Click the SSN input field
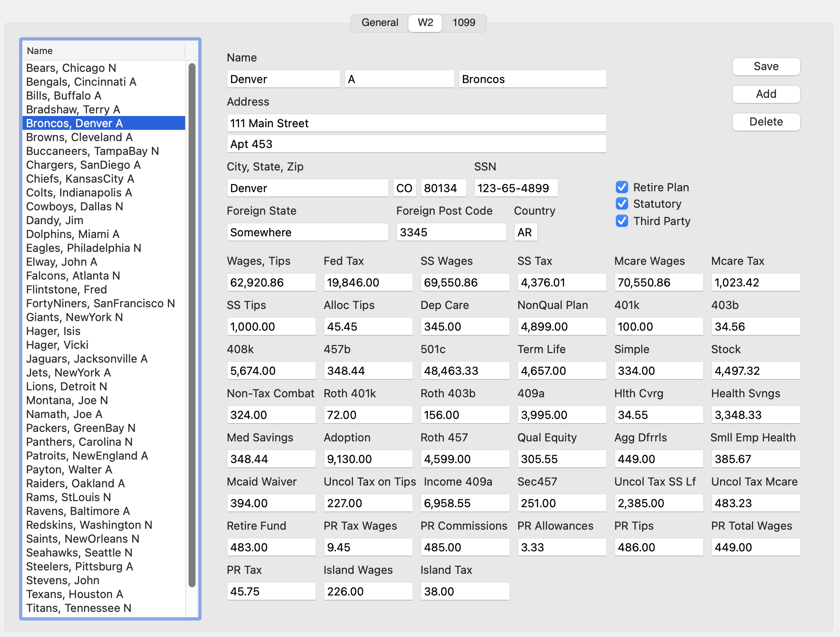Image resolution: width=840 pixels, height=637 pixels. [x=516, y=188]
